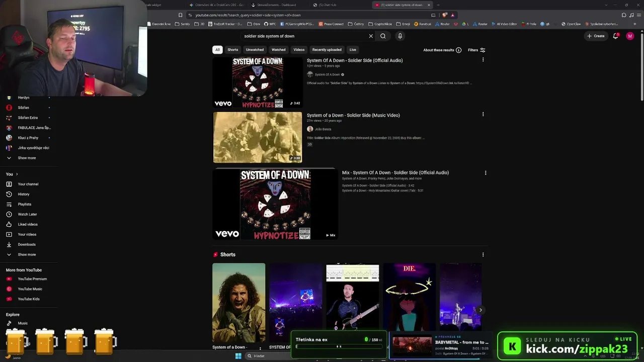Go to Playlists in the sidebar
Screen dimensions: 644x362
(x=25, y=204)
